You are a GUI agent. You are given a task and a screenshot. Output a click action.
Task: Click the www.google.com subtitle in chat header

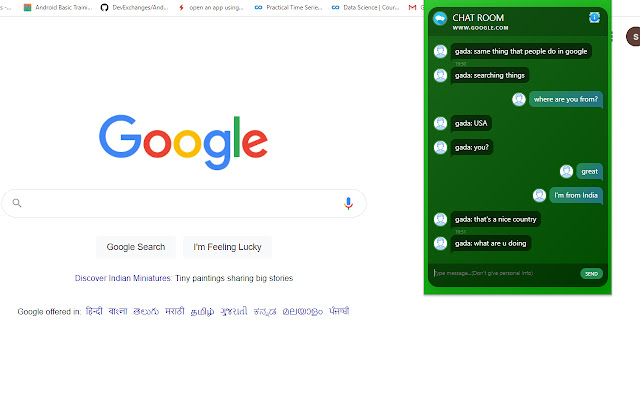480,28
